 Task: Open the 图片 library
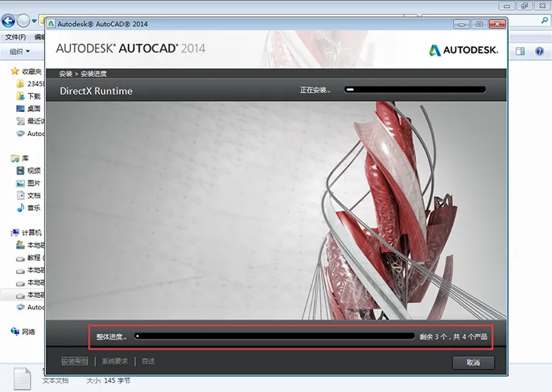click(34, 183)
